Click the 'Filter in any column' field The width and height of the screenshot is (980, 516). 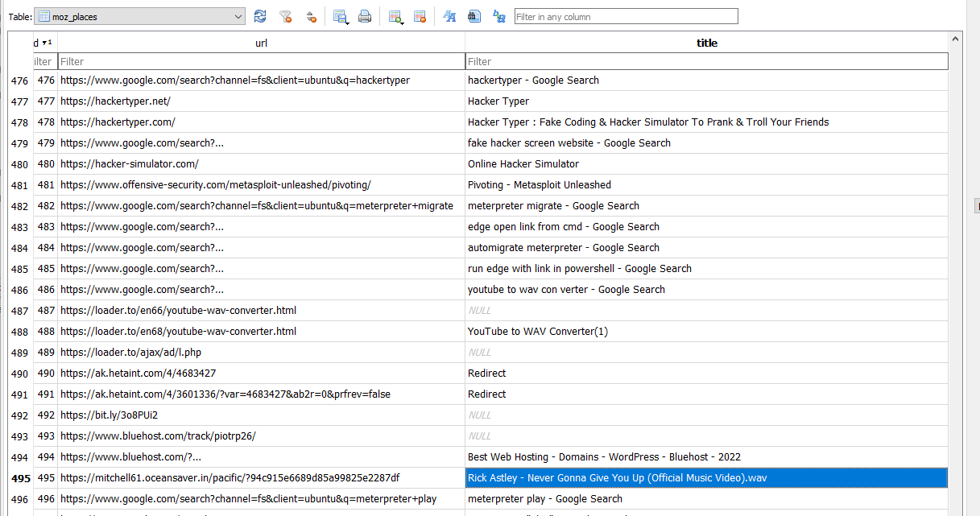(x=626, y=16)
